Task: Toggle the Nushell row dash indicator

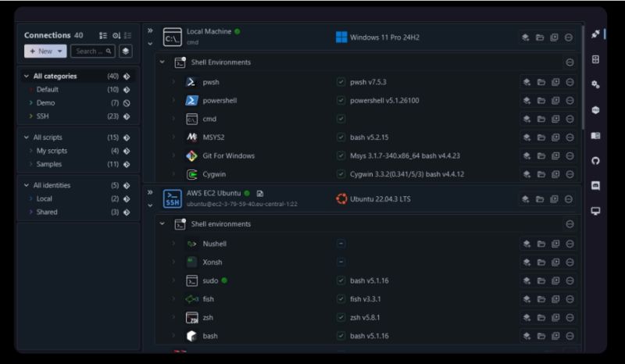Action: pyautogui.click(x=341, y=244)
